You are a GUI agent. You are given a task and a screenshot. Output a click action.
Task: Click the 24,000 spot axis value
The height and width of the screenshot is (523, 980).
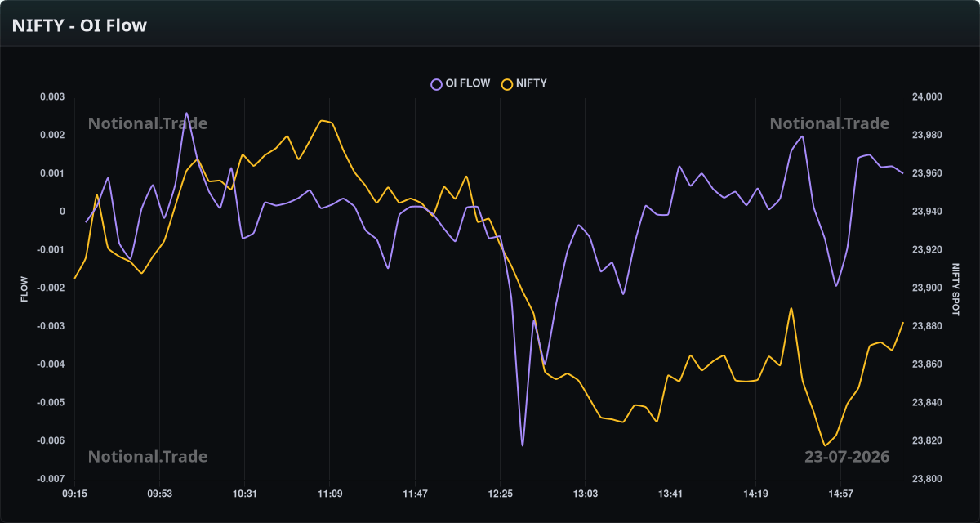click(x=927, y=97)
